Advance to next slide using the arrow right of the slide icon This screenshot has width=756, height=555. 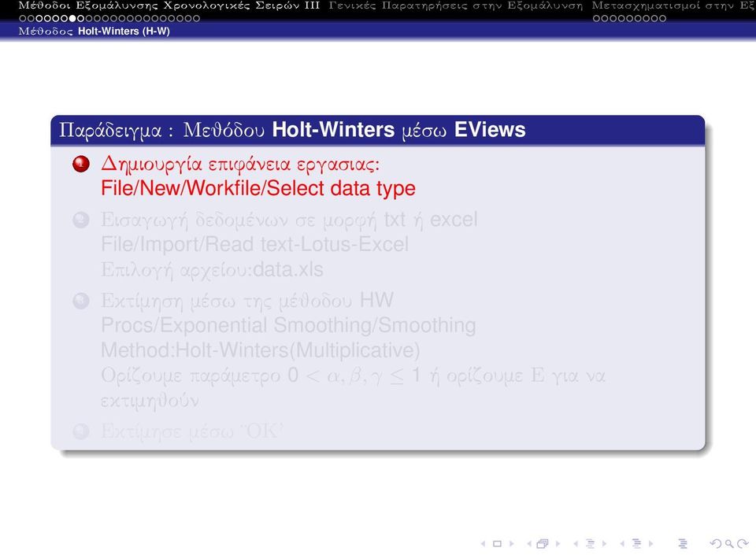click(x=512, y=544)
